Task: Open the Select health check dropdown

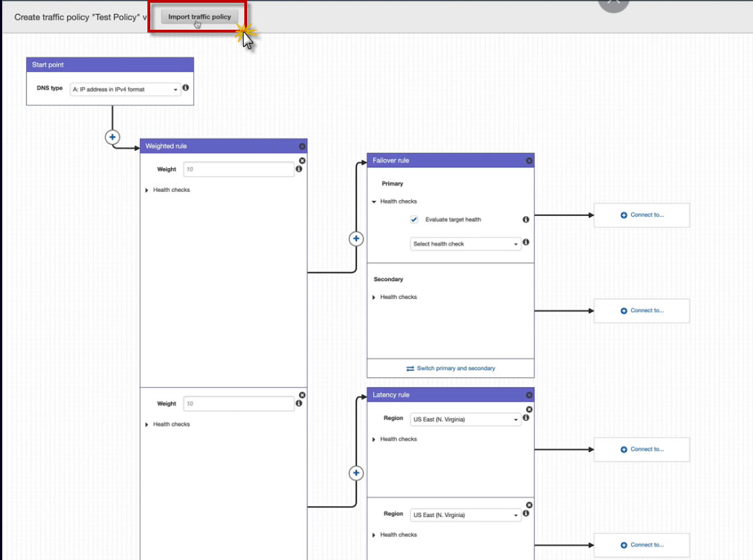Action: [x=466, y=244]
